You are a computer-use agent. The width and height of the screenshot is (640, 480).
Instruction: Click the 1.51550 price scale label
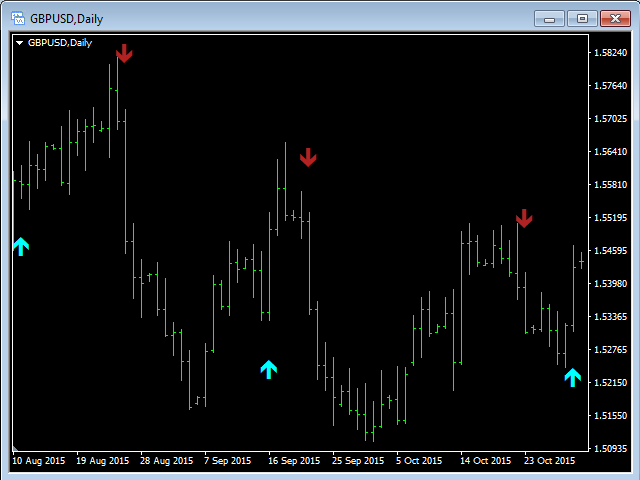click(x=610, y=416)
